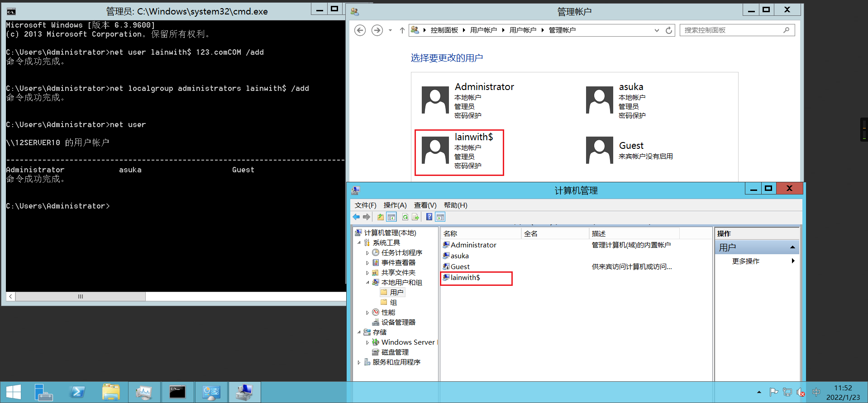The height and width of the screenshot is (403, 868).
Task: Click Help question mark icon in toolbar
Action: click(x=429, y=217)
